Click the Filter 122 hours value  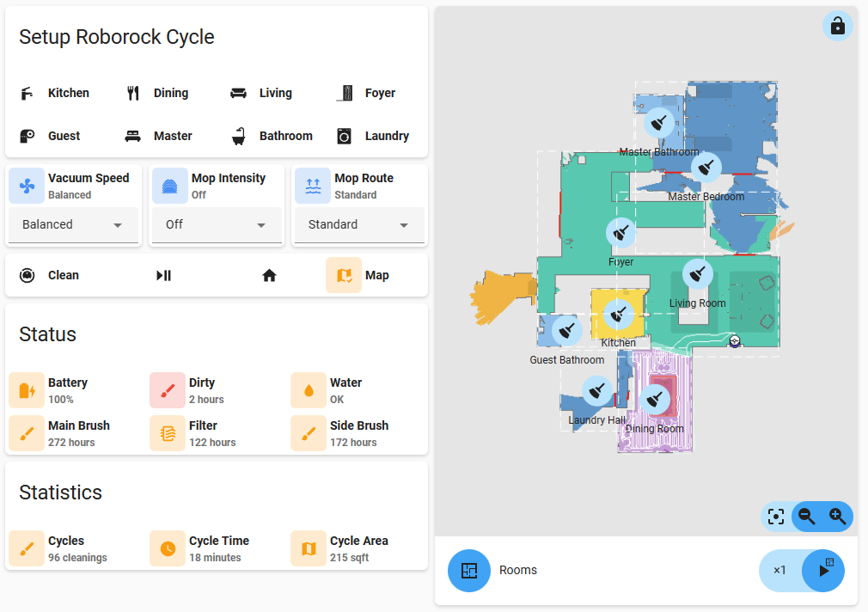[212, 443]
